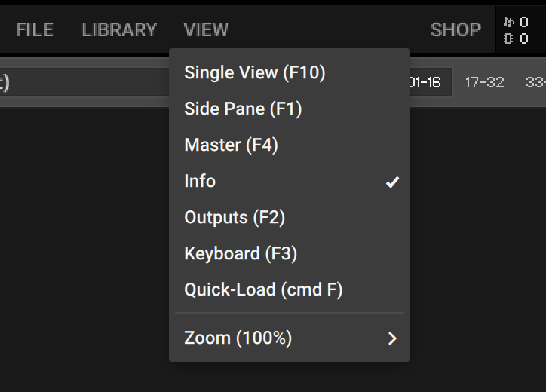The image size is (546, 392).
Task: Switch to the 17-32 channel page
Action: (484, 82)
